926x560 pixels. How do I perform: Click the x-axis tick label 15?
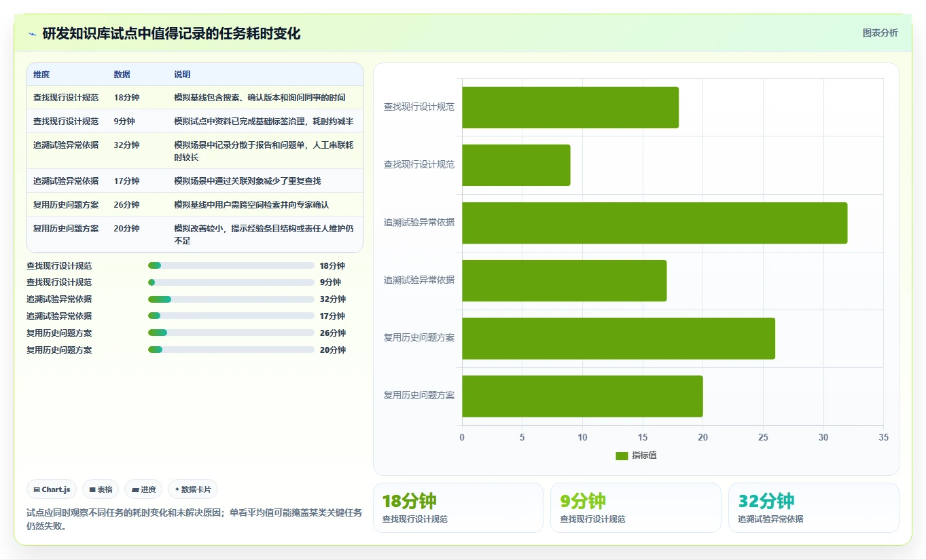point(643,438)
